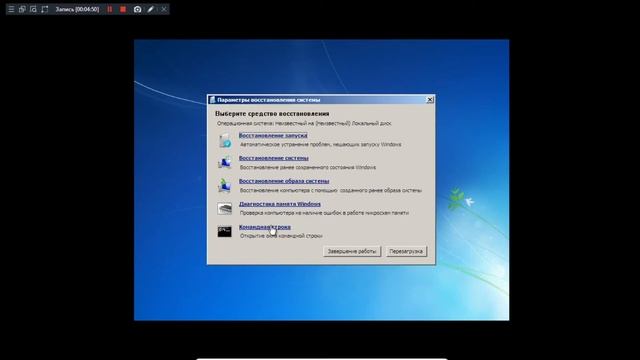Screen dimensions: 640x360
Task: Open the Восстановление образа системы link
Action: coord(284,181)
